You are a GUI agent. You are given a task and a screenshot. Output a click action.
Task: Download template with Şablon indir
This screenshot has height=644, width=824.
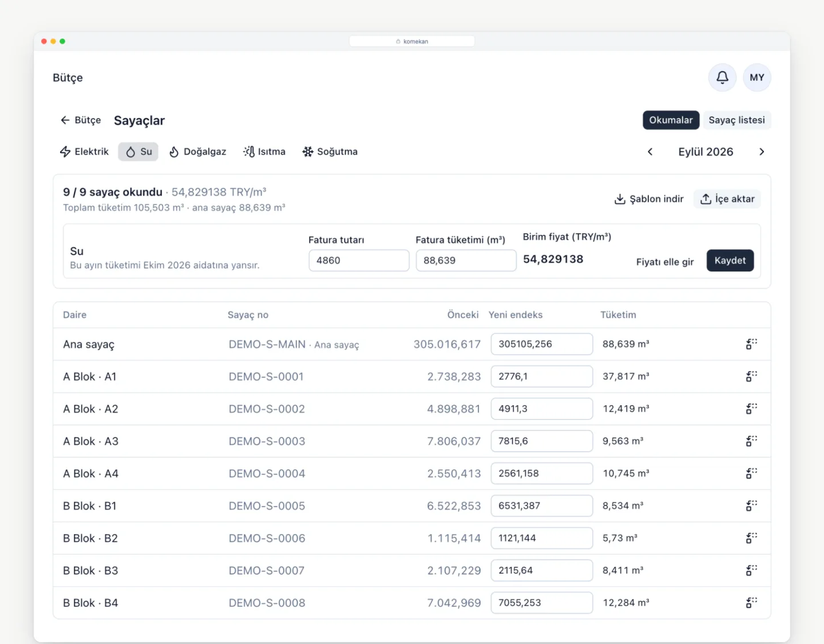click(x=649, y=199)
